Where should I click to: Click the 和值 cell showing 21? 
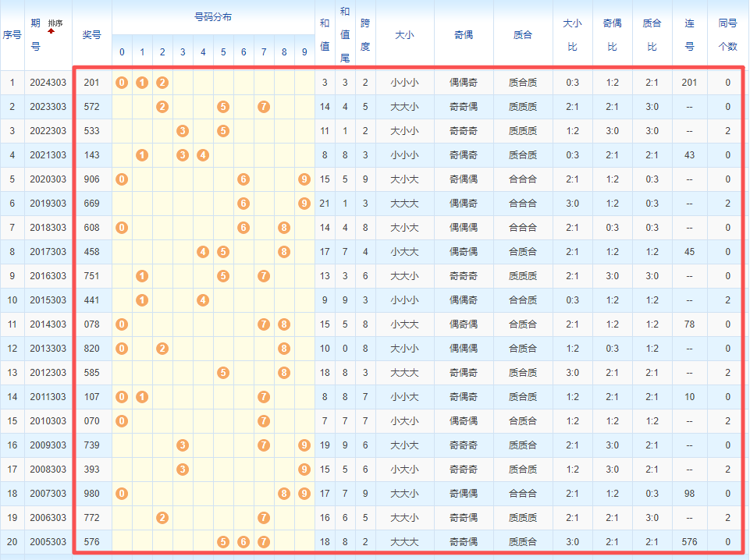[325, 204]
